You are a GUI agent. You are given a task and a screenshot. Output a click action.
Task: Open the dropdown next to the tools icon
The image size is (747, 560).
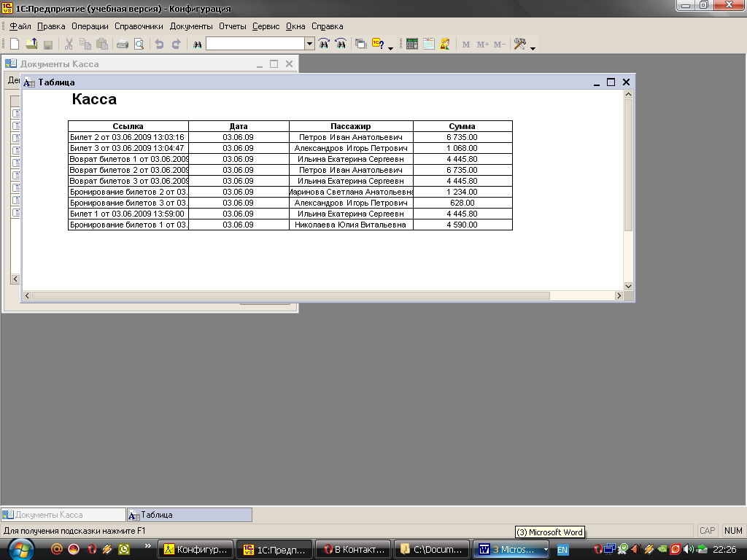pyautogui.click(x=533, y=47)
